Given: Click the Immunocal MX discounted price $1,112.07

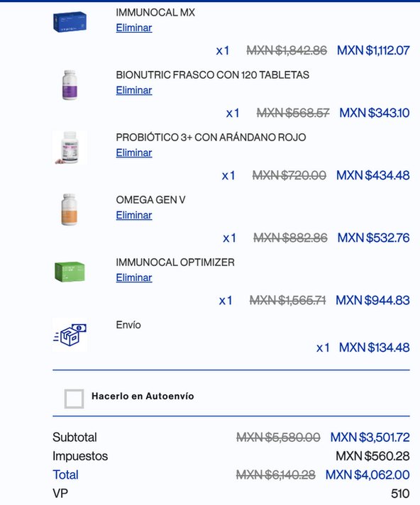Looking at the screenshot, I should [x=373, y=50].
